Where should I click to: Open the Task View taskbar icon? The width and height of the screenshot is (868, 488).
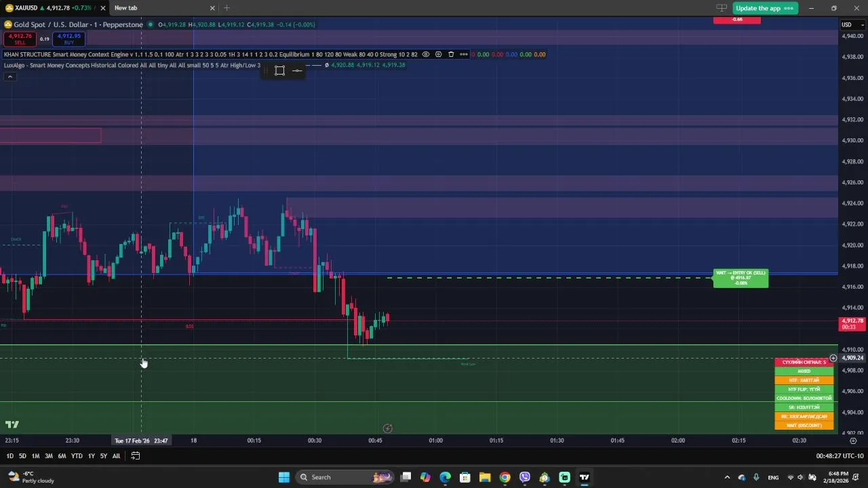coord(406,477)
